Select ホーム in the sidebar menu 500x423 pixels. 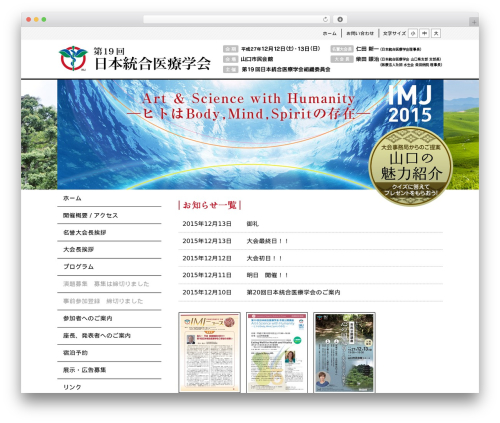[109, 198]
